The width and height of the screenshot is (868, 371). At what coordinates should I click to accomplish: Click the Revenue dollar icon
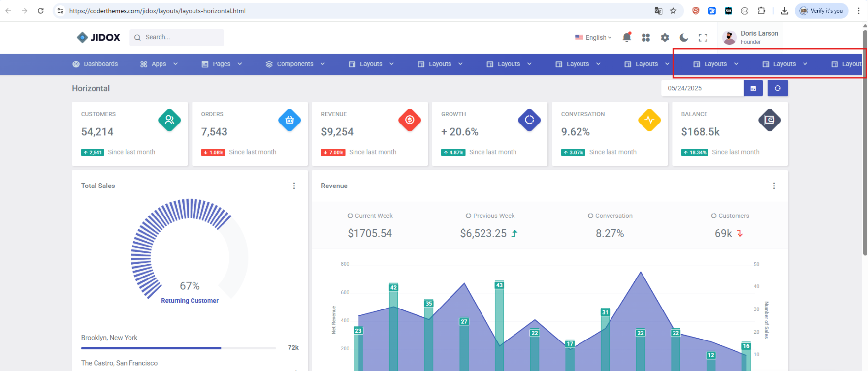tap(410, 120)
